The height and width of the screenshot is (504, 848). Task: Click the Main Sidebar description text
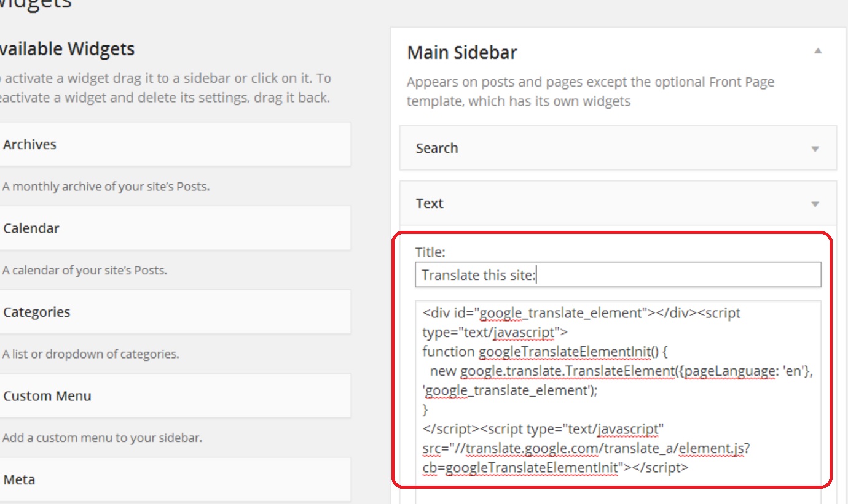(x=590, y=91)
